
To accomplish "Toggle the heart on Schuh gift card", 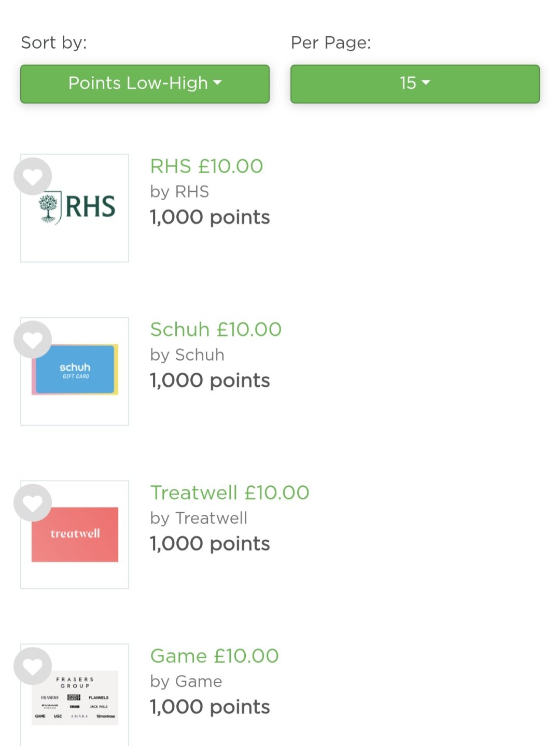I will (33, 340).
